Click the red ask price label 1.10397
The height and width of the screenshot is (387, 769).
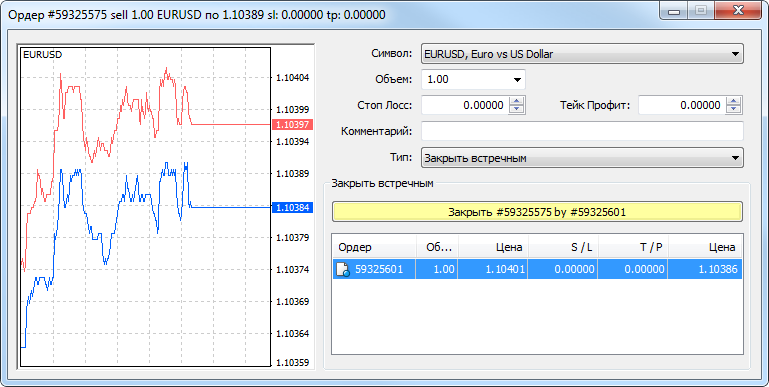coord(292,125)
